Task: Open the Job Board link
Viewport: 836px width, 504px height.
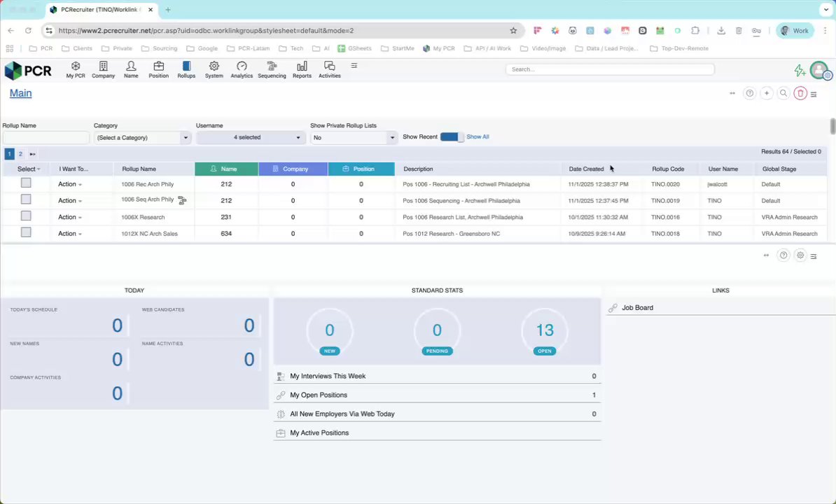Action: point(637,308)
